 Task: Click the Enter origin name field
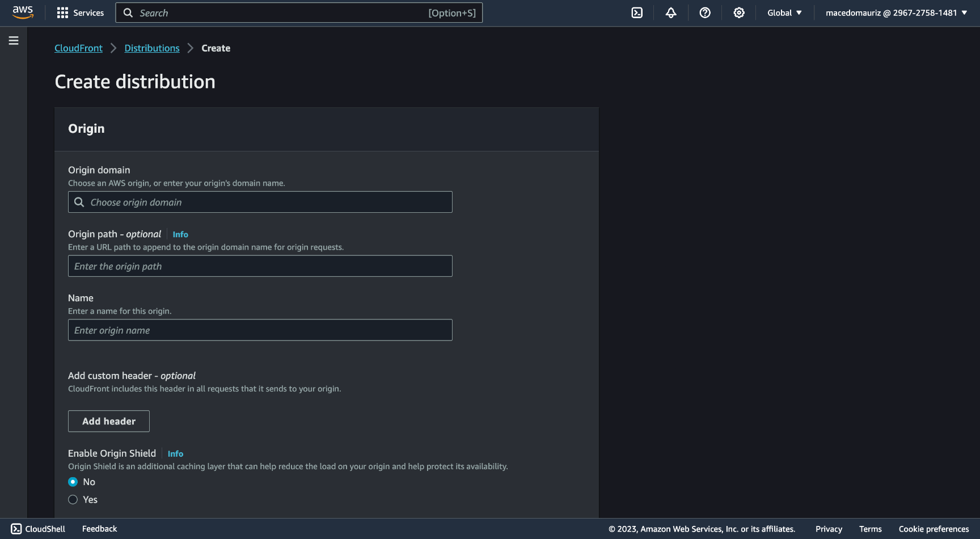[260, 330]
